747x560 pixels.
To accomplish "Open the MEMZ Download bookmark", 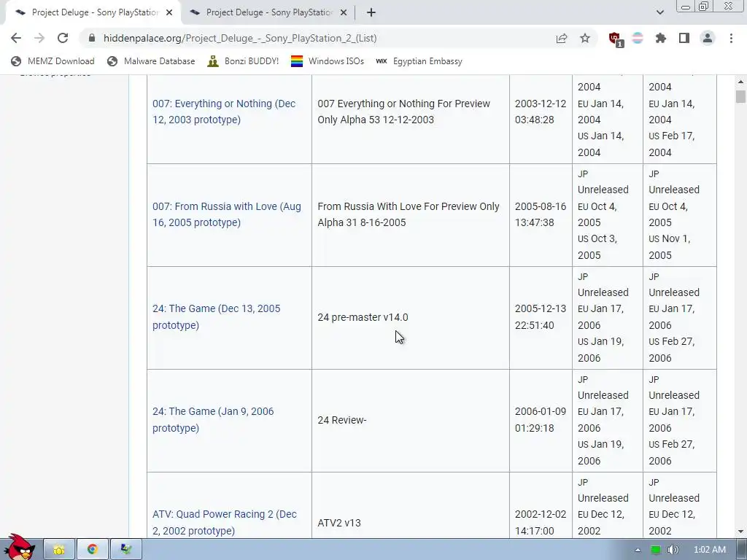I will (x=53, y=61).
